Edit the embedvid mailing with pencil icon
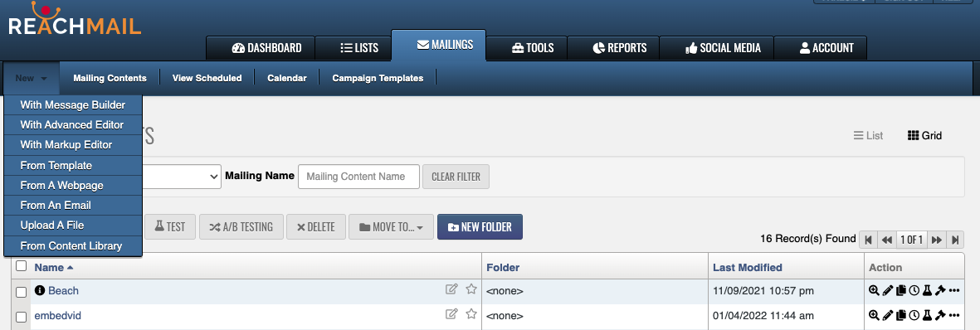This screenshot has height=330, width=980. tap(888, 316)
